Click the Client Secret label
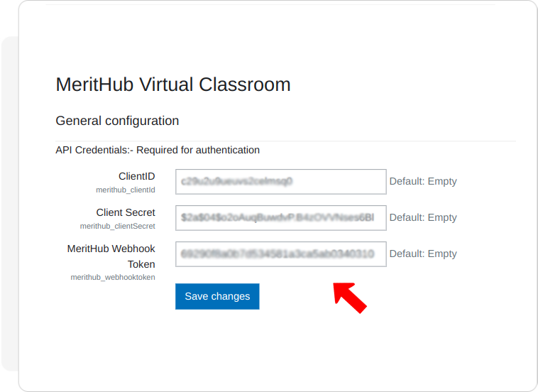538x392 pixels. point(126,212)
